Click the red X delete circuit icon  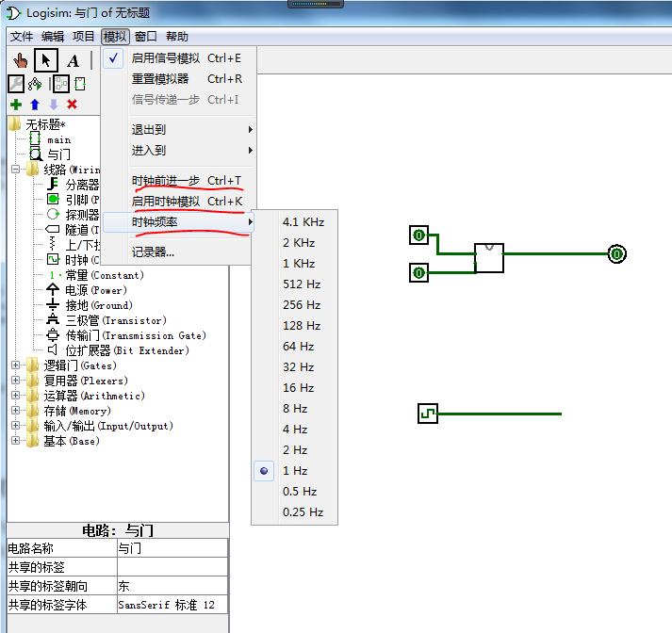coord(72,104)
